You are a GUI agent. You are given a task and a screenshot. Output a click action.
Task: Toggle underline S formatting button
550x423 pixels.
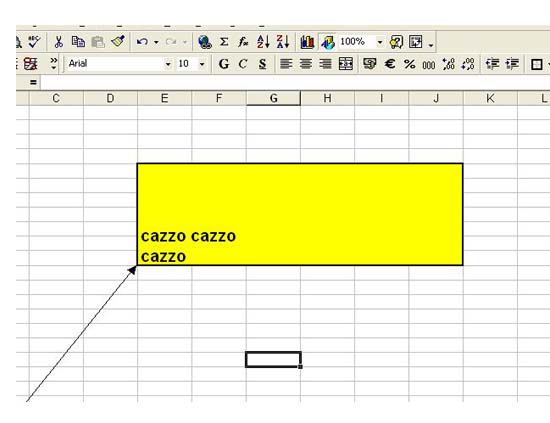tap(262, 64)
